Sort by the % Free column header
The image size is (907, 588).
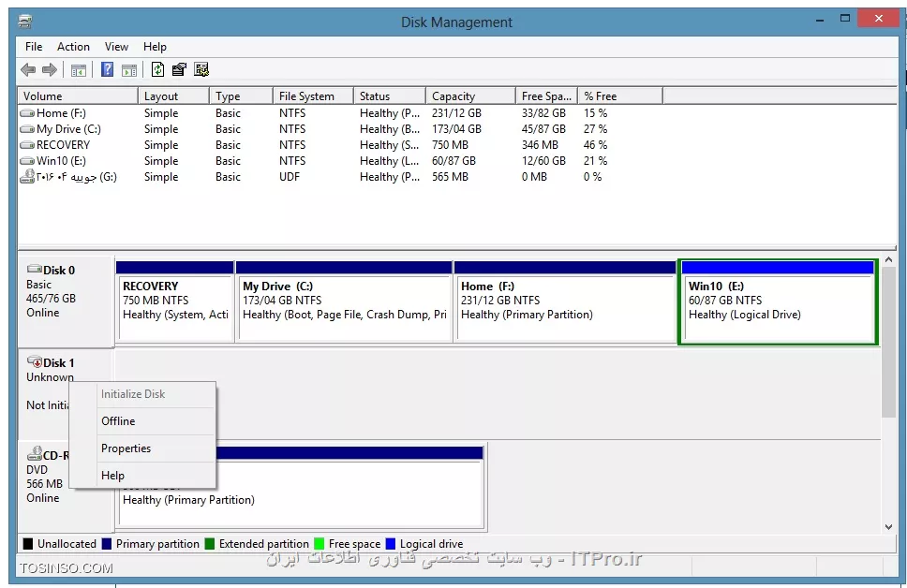[620, 96]
